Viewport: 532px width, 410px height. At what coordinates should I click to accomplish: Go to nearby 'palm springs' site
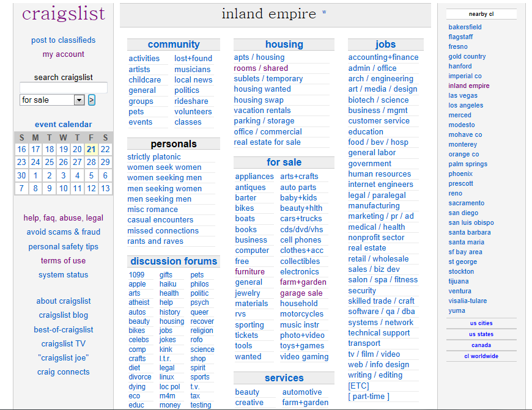click(468, 164)
